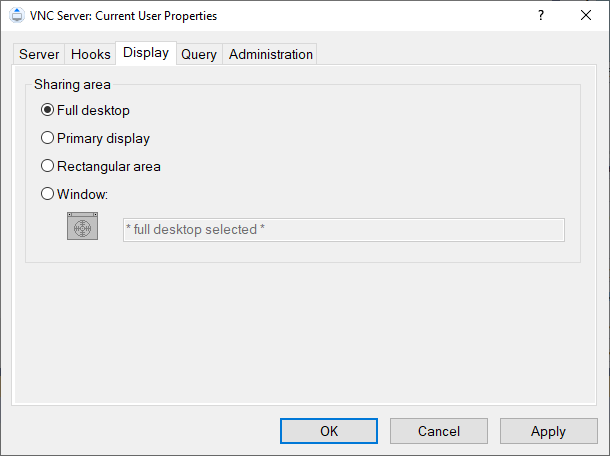Click the window picker crosshair icon
The image size is (610, 456).
click(x=82, y=226)
